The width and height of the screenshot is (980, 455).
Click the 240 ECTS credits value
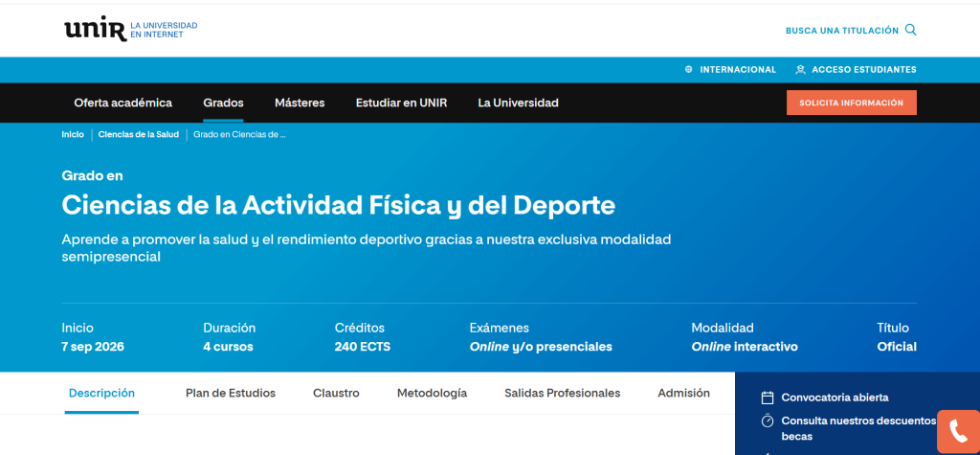[x=363, y=347]
